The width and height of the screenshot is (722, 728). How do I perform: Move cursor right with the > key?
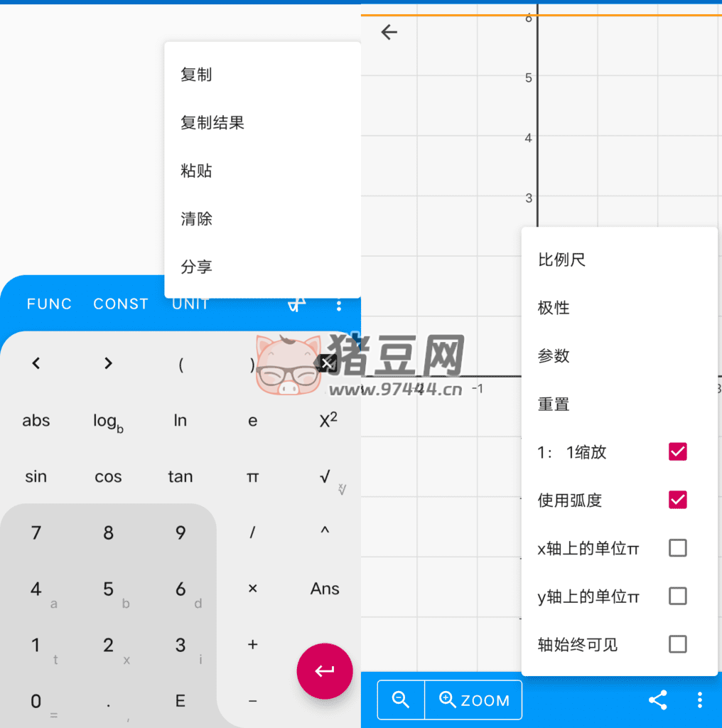[x=108, y=363]
